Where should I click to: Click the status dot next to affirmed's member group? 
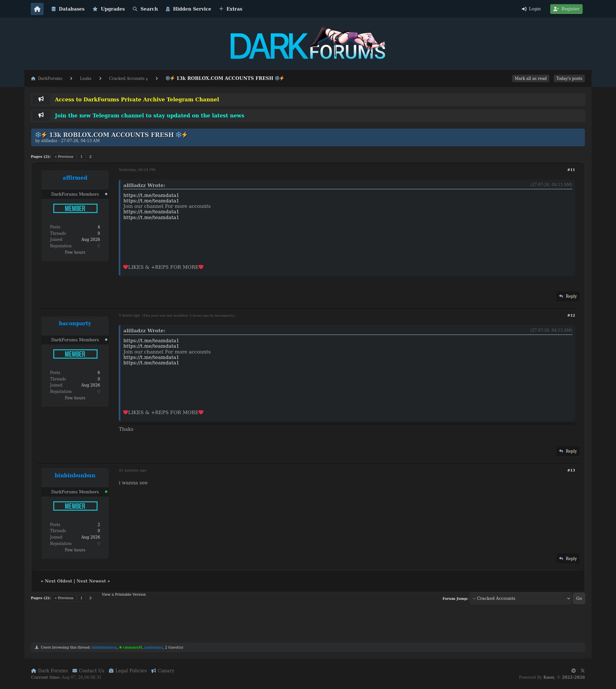[106, 194]
